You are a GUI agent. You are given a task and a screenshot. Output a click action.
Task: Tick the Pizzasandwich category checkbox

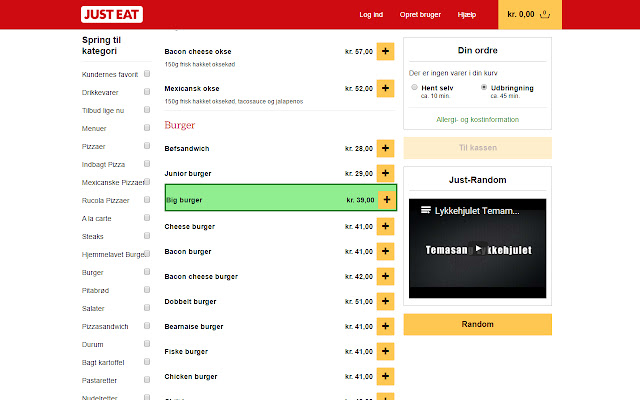pyautogui.click(x=147, y=326)
